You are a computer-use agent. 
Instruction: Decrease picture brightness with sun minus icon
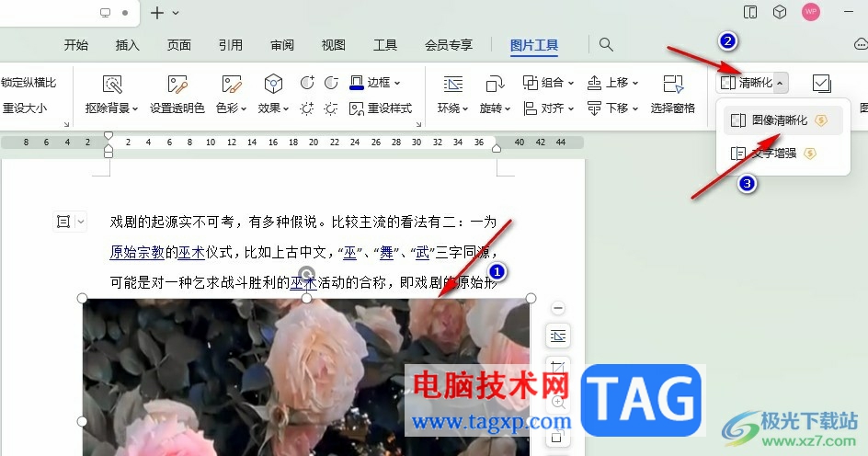click(x=331, y=108)
